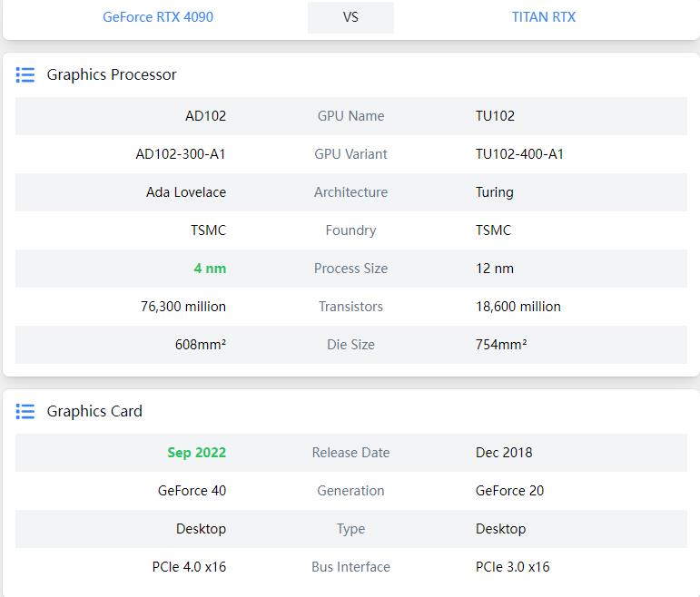Click the 754mm² die size value

pyautogui.click(x=501, y=345)
